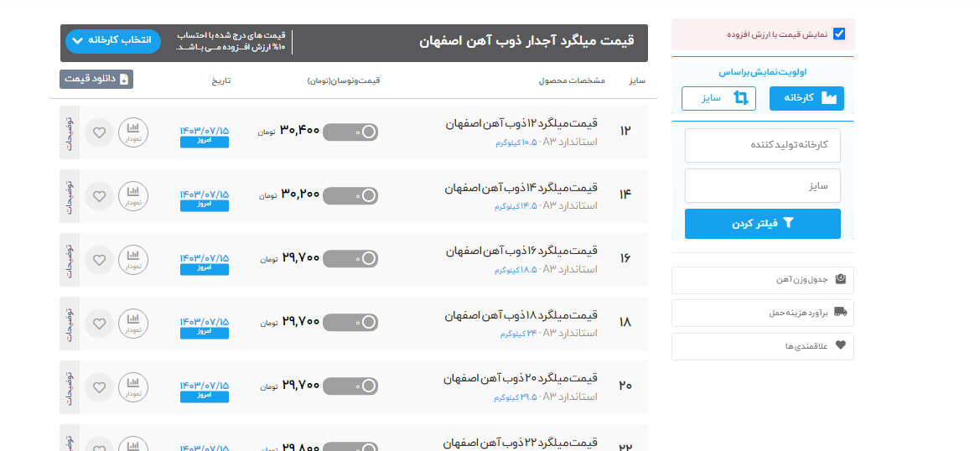Select the factory (کارخانه) display priority tab
This screenshot has width=980, height=451.
click(806, 98)
